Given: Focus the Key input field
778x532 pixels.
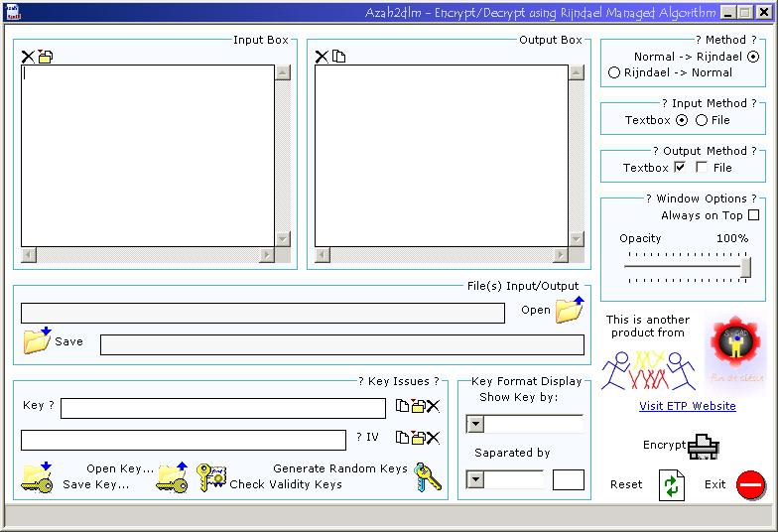Looking at the screenshot, I should 223,409.
